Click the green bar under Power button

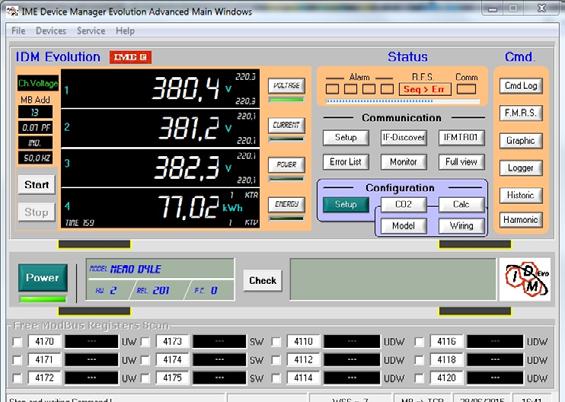click(43, 299)
